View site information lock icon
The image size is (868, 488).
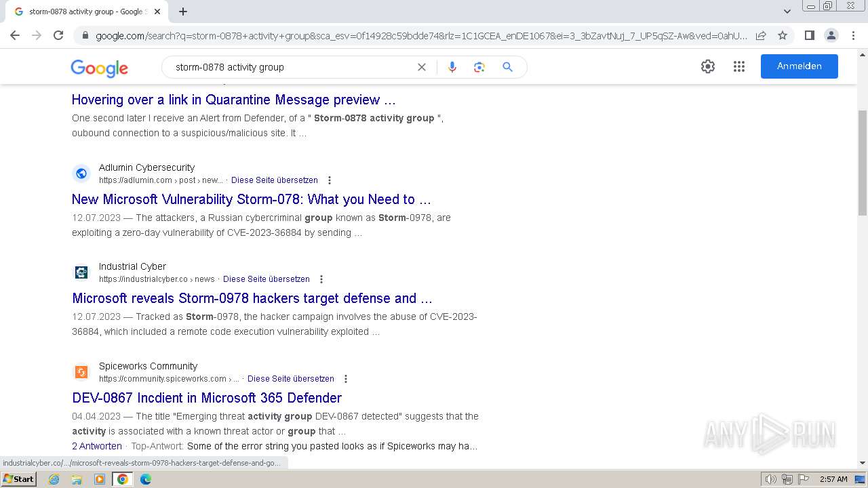85,35
